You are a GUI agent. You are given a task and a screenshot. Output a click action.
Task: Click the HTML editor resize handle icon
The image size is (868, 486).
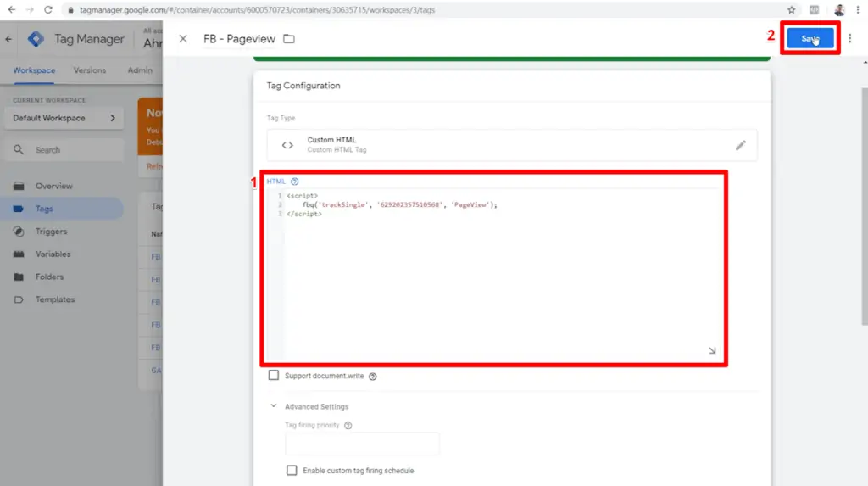coord(712,350)
